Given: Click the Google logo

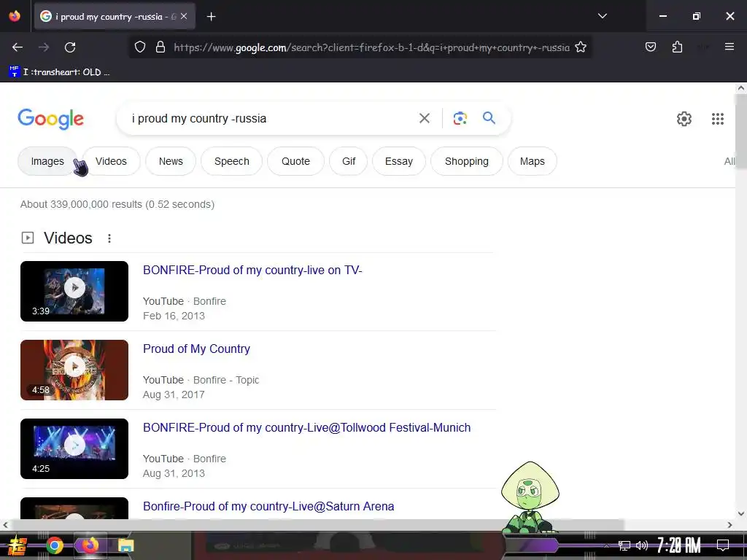Looking at the screenshot, I should pyautogui.click(x=50, y=119).
